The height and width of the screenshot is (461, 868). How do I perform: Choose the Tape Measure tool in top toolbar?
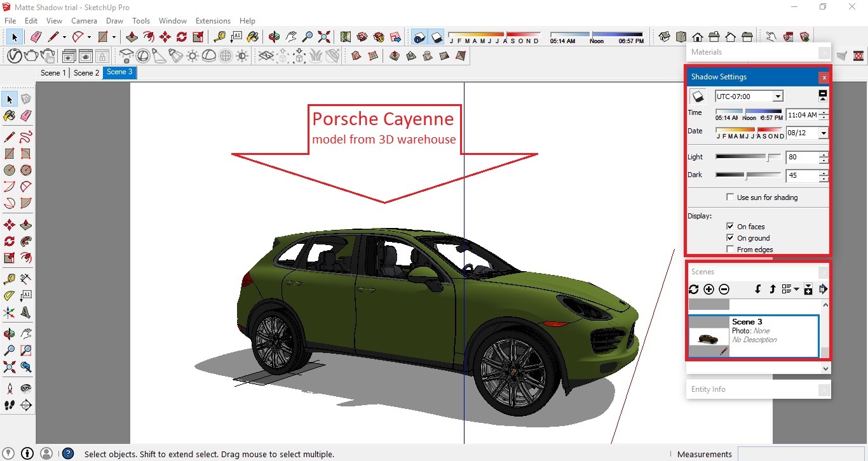click(x=220, y=37)
